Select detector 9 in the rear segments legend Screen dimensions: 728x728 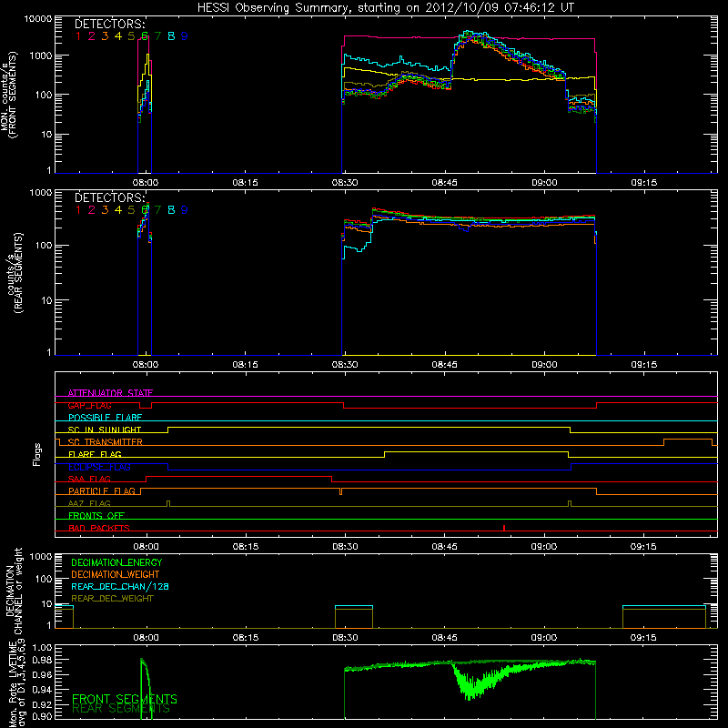click(x=185, y=210)
